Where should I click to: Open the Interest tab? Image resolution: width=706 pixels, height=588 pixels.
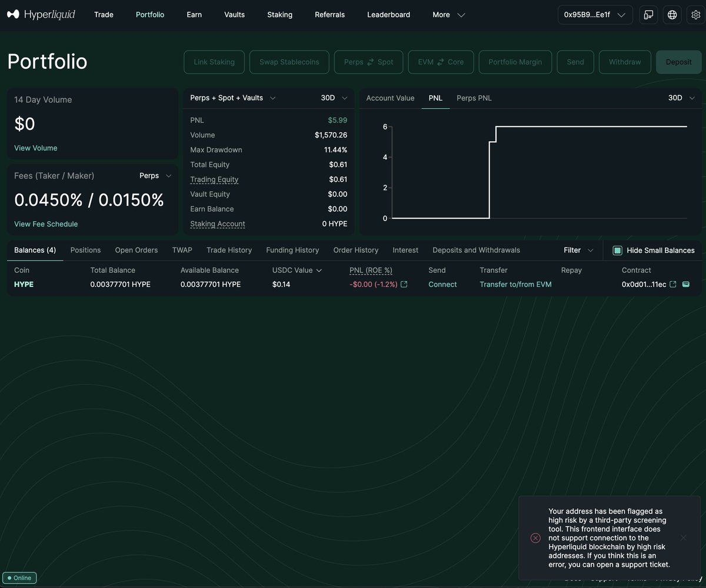pos(405,250)
